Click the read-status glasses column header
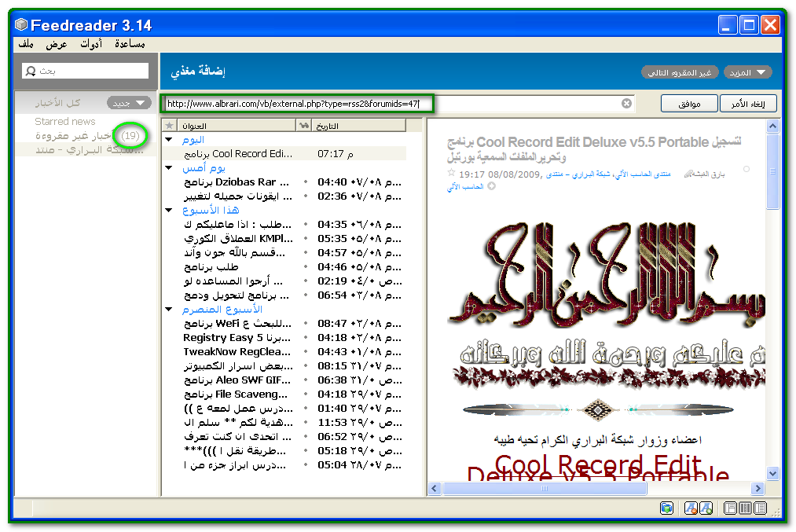The height and width of the screenshot is (532, 796). (303, 126)
